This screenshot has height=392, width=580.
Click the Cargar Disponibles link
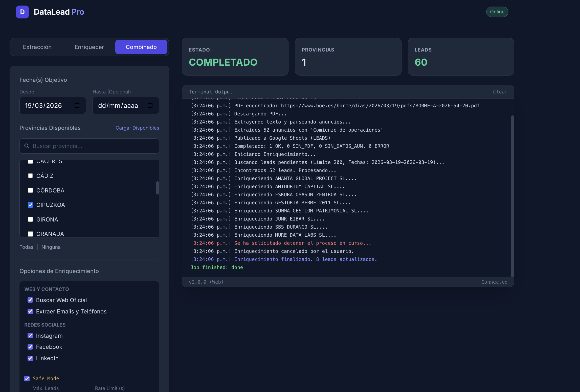click(137, 128)
